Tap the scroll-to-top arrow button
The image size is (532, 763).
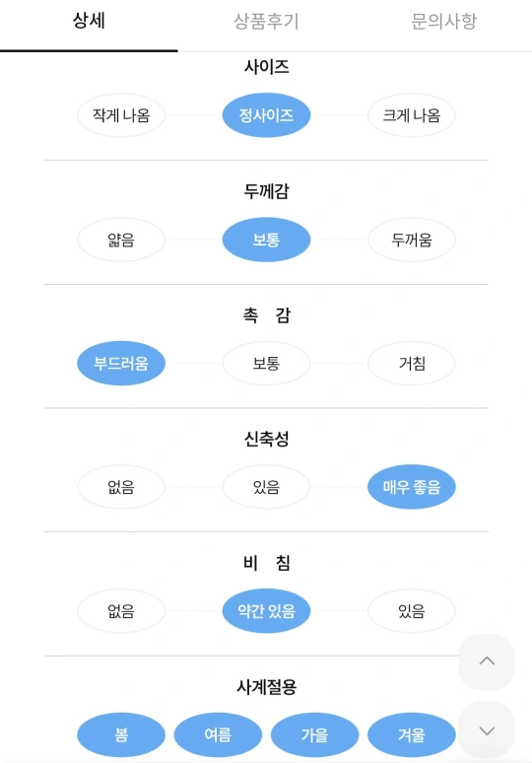pyautogui.click(x=487, y=661)
